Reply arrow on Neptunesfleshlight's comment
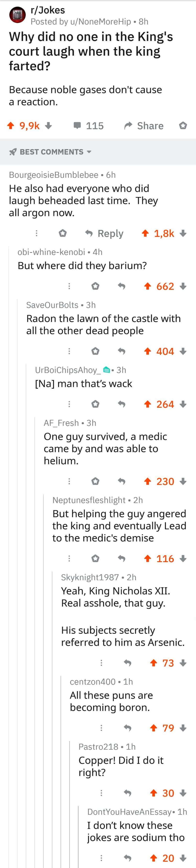Screen dimensions: 196x868 pos(122,559)
